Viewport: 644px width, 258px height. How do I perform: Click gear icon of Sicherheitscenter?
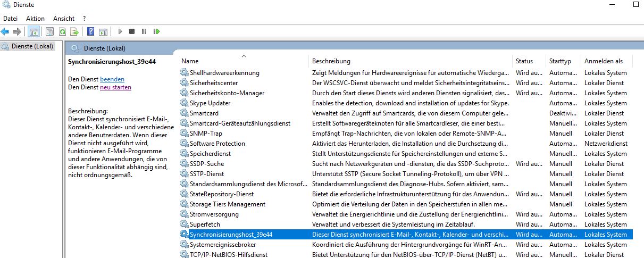(185, 82)
